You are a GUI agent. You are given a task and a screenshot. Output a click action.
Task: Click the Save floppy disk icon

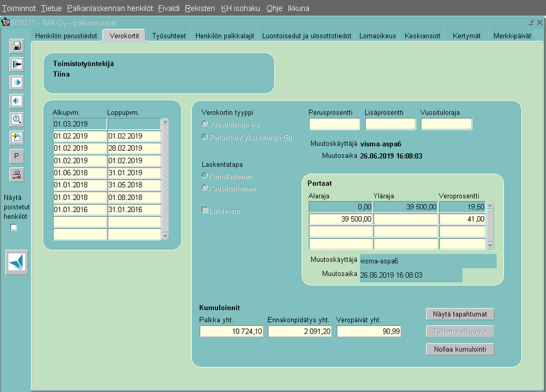tap(16, 46)
